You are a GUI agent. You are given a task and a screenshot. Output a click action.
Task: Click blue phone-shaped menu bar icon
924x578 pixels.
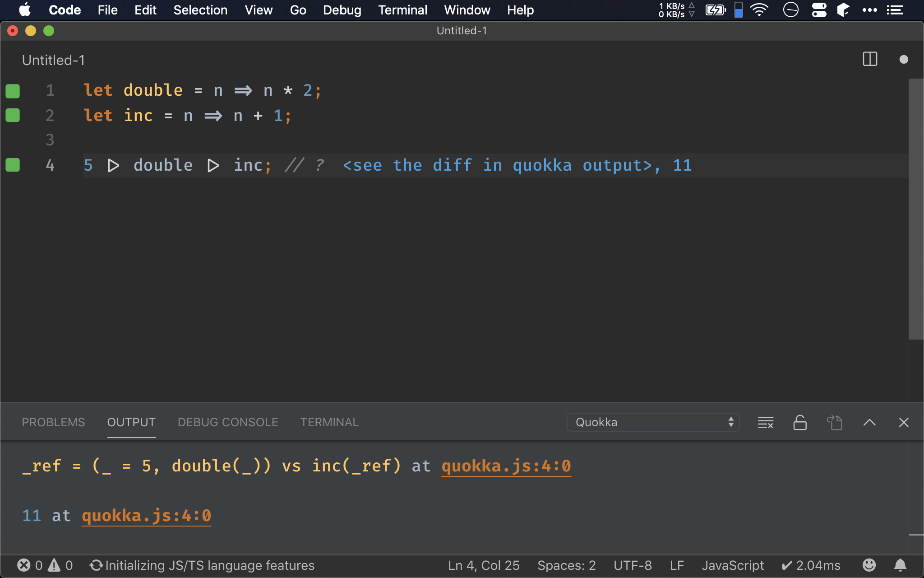(x=739, y=10)
